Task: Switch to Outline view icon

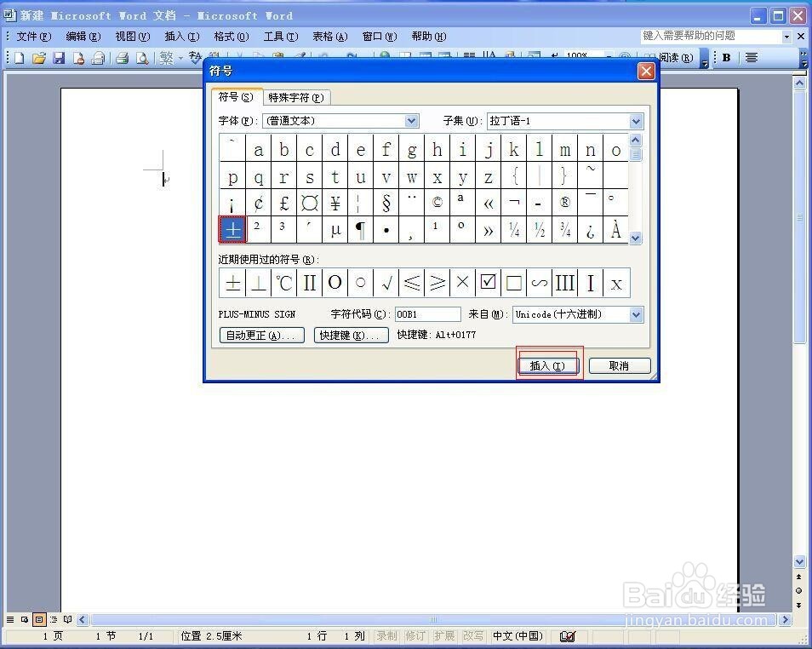Action: tap(54, 619)
